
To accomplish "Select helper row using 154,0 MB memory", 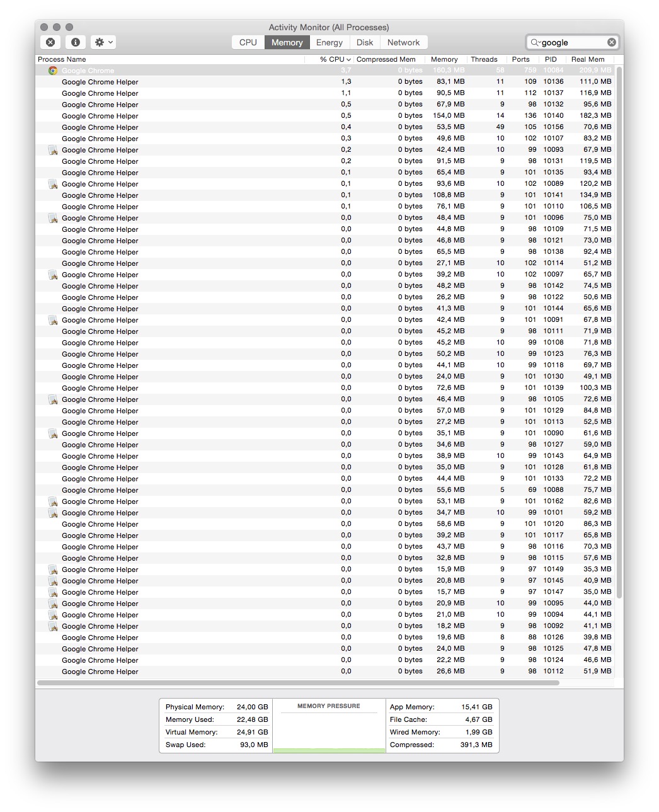I will click(x=325, y=116).
